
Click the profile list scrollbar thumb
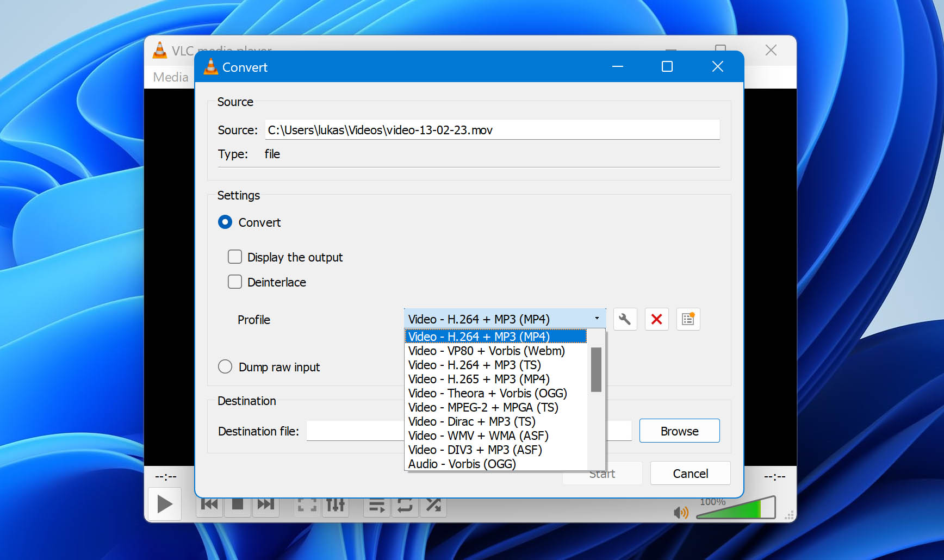596,370
